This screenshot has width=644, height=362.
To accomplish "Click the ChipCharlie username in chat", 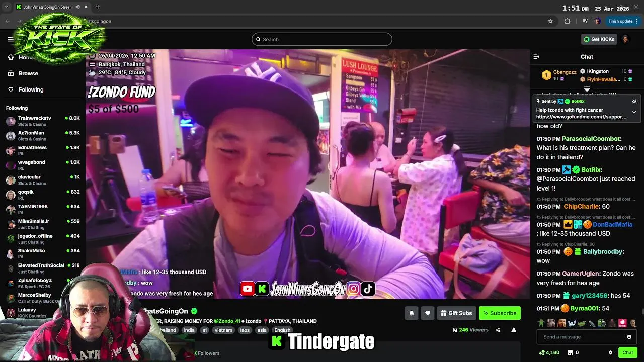I will pyautogui.click(x=581, y=207).
